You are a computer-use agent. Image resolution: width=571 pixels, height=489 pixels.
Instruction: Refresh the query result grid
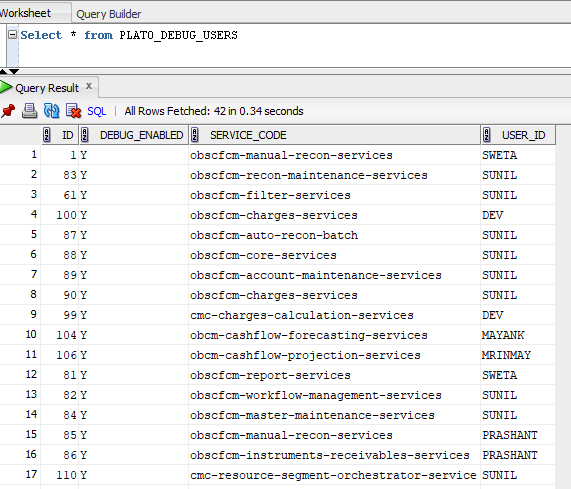(x=51, y=111)
